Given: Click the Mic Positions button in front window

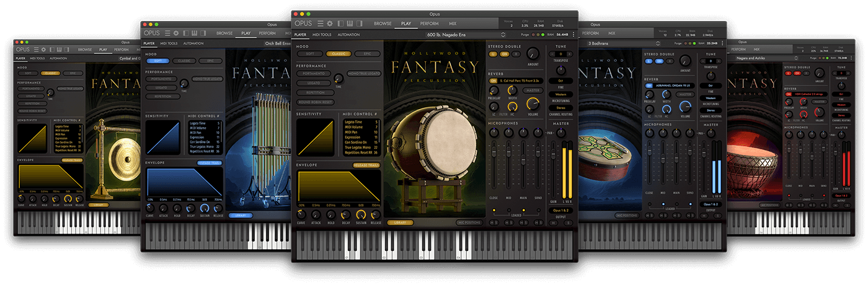Looking at the screenshot, I should click(x=469, y=222).
